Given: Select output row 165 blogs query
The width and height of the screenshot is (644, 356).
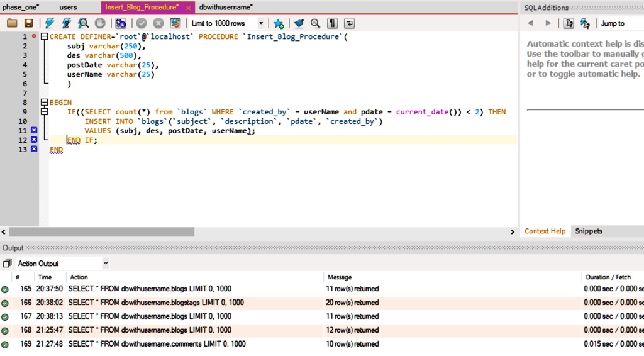Looking at the screenshot, I should click(x=322, y=289).
